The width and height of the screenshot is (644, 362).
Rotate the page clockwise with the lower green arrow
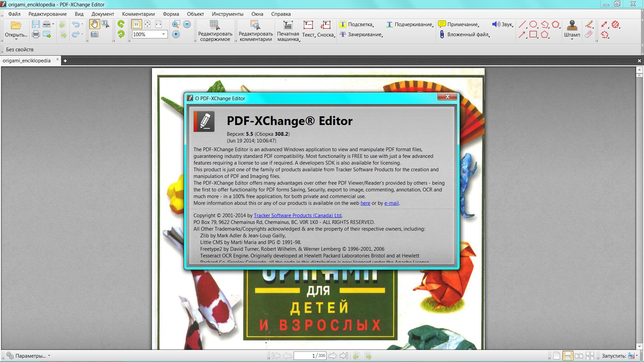click(121, 34)
